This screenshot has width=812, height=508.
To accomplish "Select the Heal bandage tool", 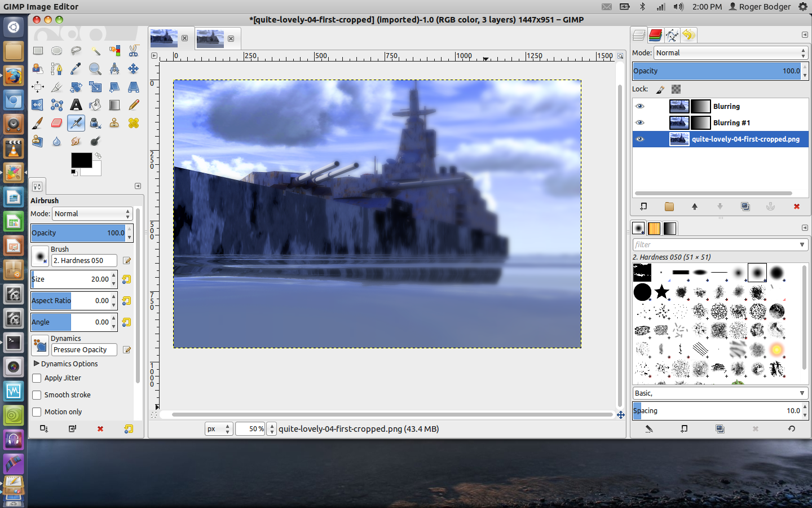I will 134,123.
